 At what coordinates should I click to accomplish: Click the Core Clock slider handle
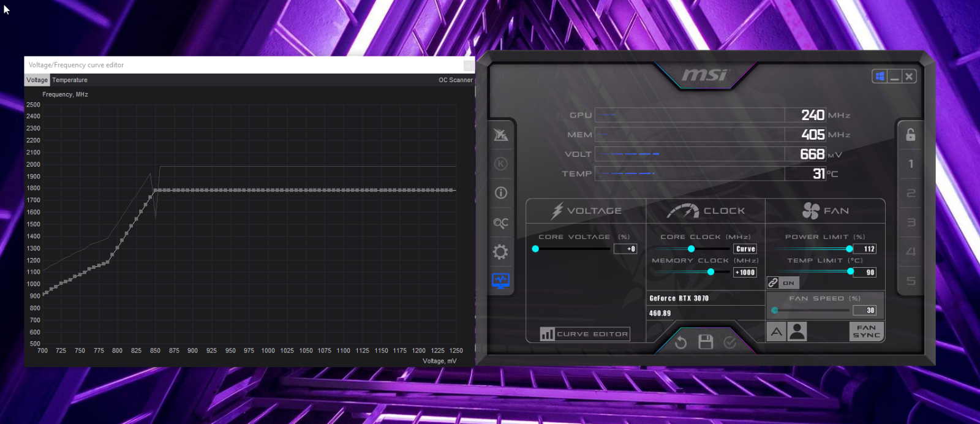691,249
